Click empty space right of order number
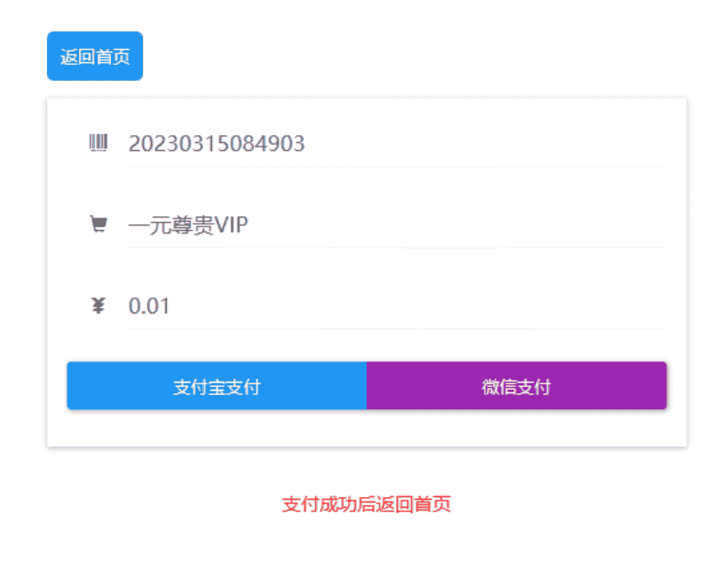 488,144
